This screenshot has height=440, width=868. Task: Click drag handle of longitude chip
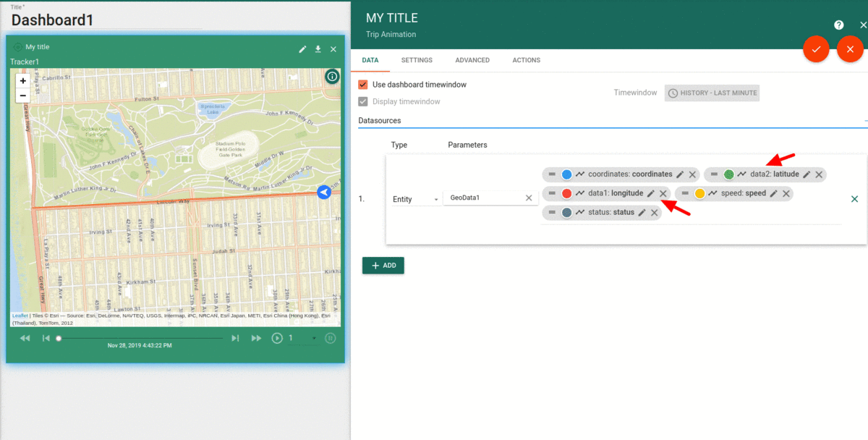551,193
